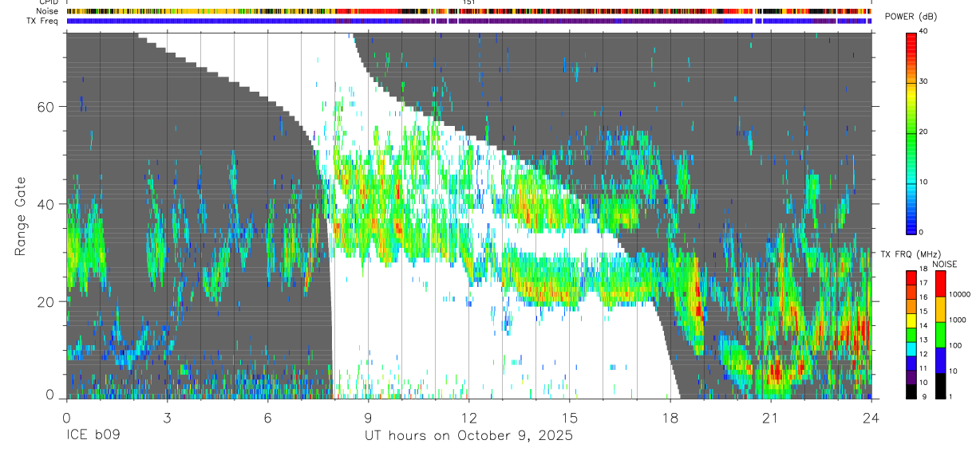Click x-axis tick label '0'
This screenshot has width=980, height=452.
point(66,417)
